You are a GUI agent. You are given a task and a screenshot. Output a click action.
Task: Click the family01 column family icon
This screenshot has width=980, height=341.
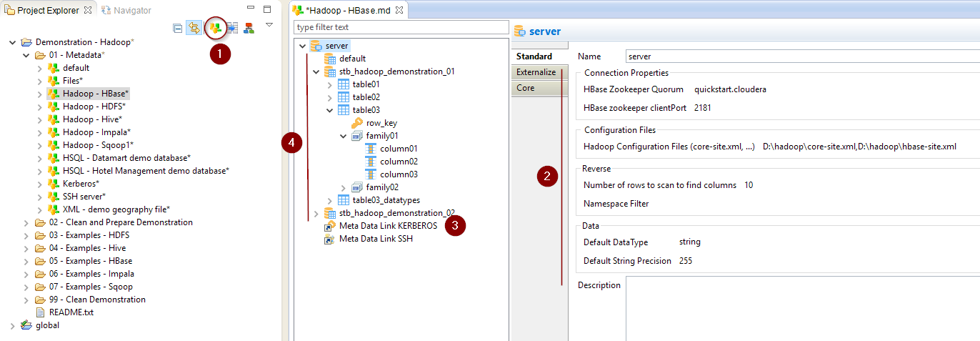click(x=357, y=136)
